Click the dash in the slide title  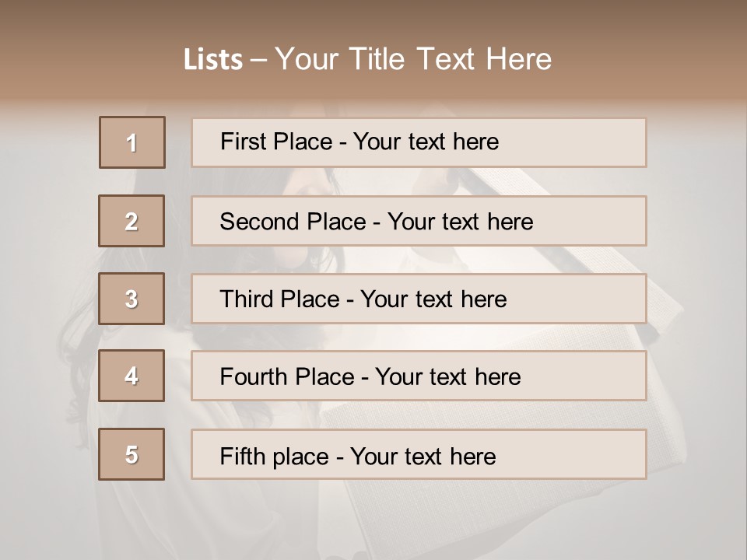(258, 60)
